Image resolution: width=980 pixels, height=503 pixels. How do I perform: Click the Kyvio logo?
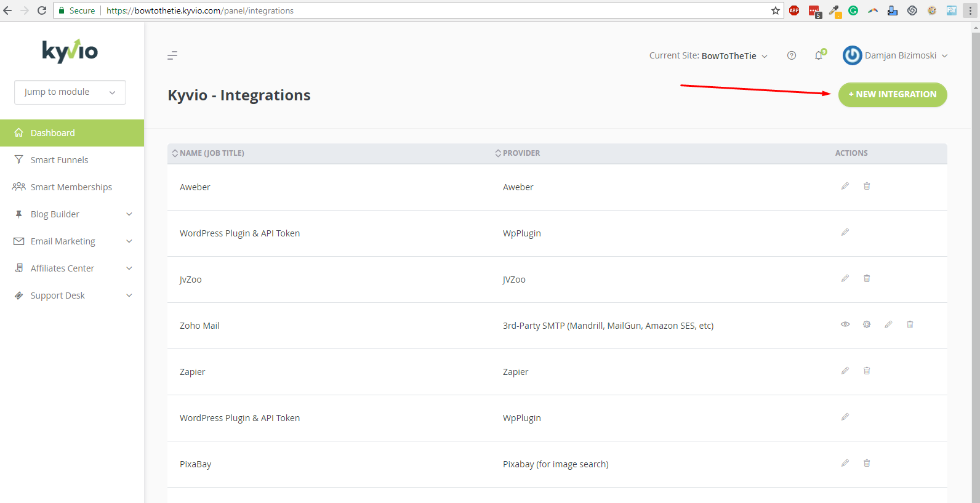[70, 51]
